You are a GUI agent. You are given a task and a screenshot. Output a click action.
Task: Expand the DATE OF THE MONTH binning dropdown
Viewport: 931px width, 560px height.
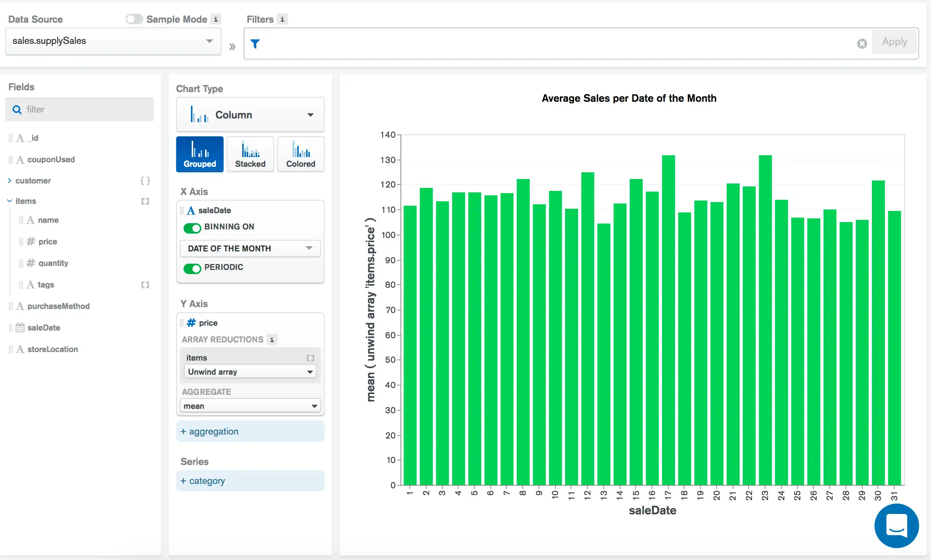tap(249, 248)
